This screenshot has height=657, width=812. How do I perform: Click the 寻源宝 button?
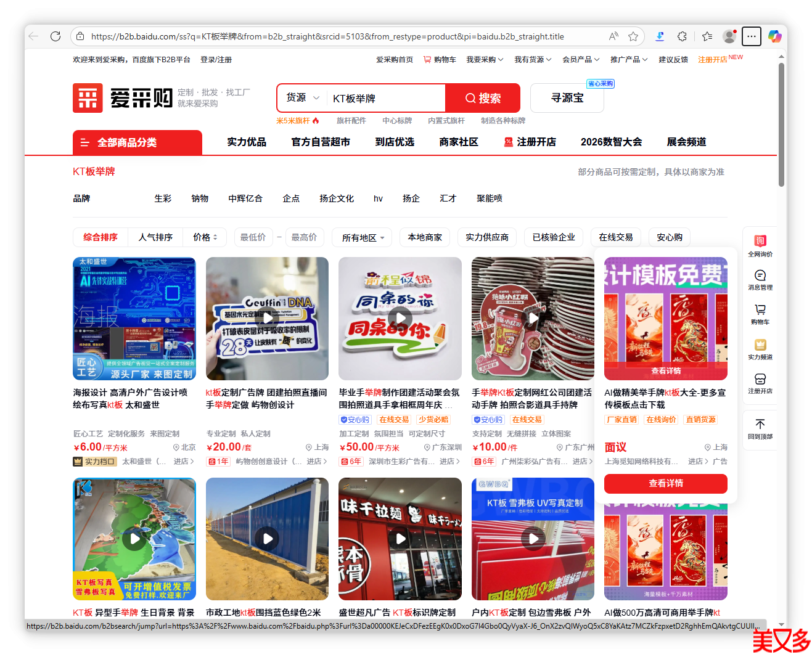click(x=567, y=98)
